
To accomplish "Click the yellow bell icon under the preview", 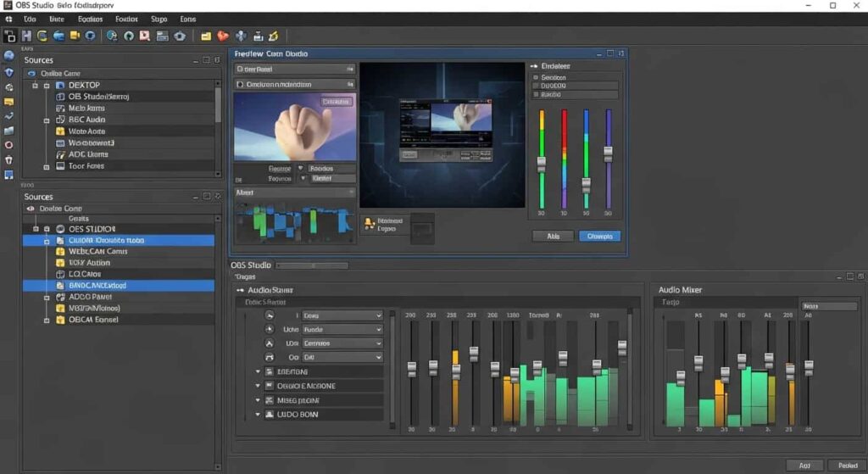I will pyautogui.click(x=369, y=223).
